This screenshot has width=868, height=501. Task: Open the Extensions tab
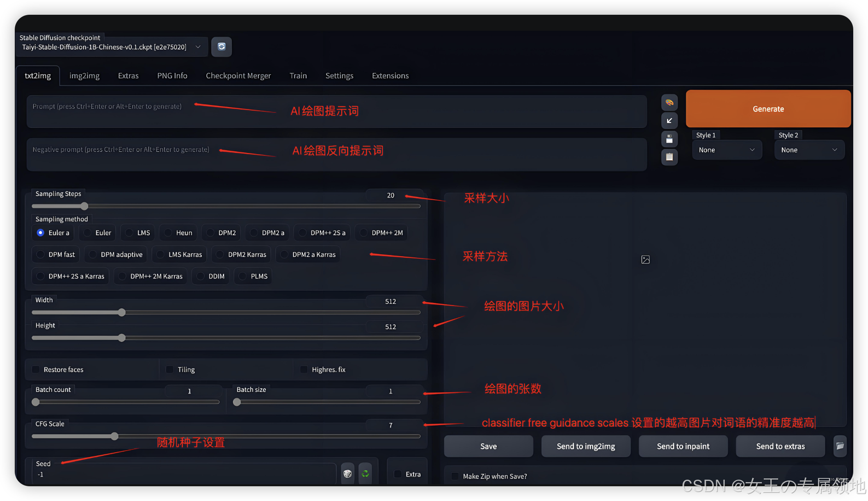[390, 76]
